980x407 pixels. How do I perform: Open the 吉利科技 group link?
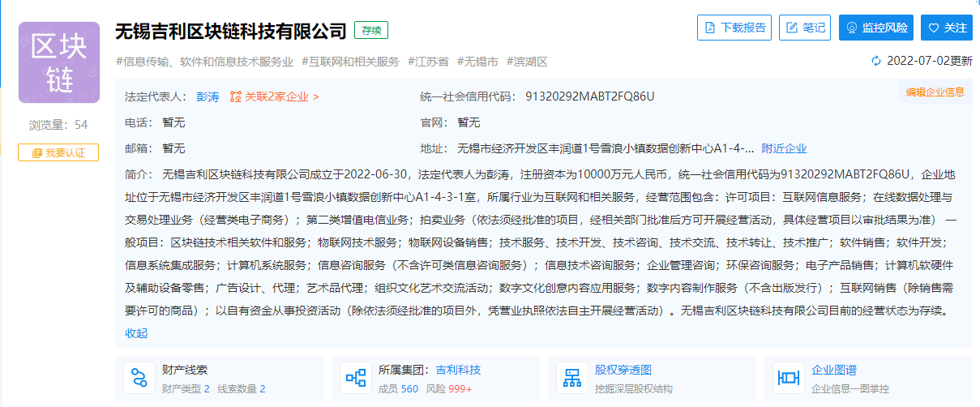458,370
